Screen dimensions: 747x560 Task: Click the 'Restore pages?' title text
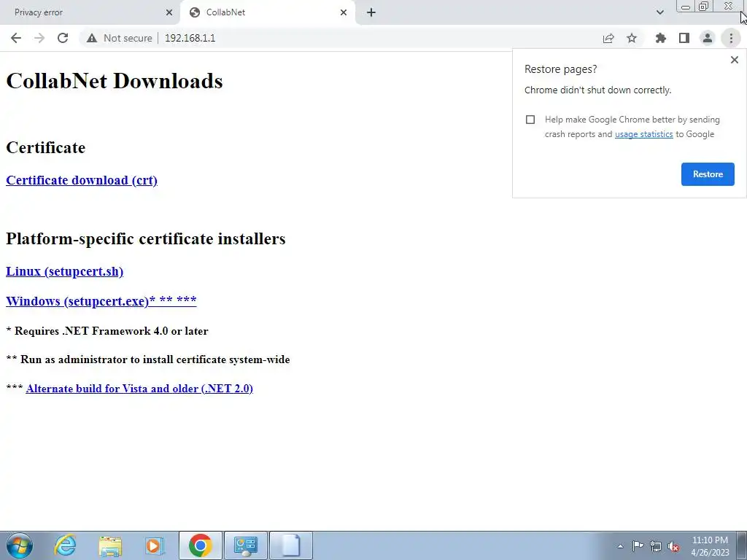[561, 69]
